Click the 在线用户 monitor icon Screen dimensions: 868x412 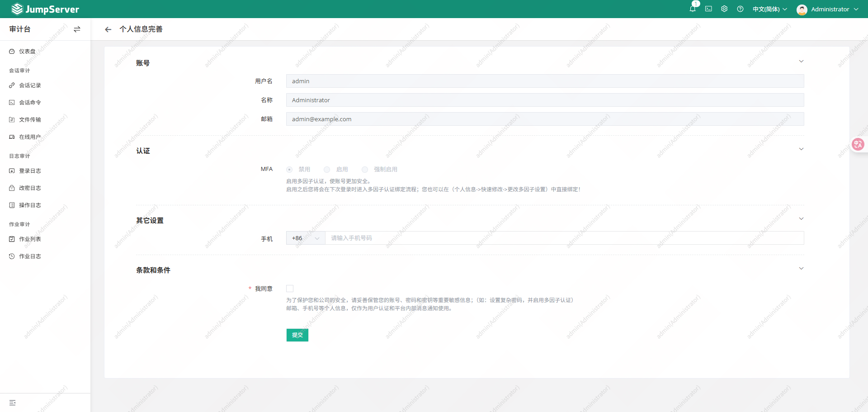click(12, 137)
